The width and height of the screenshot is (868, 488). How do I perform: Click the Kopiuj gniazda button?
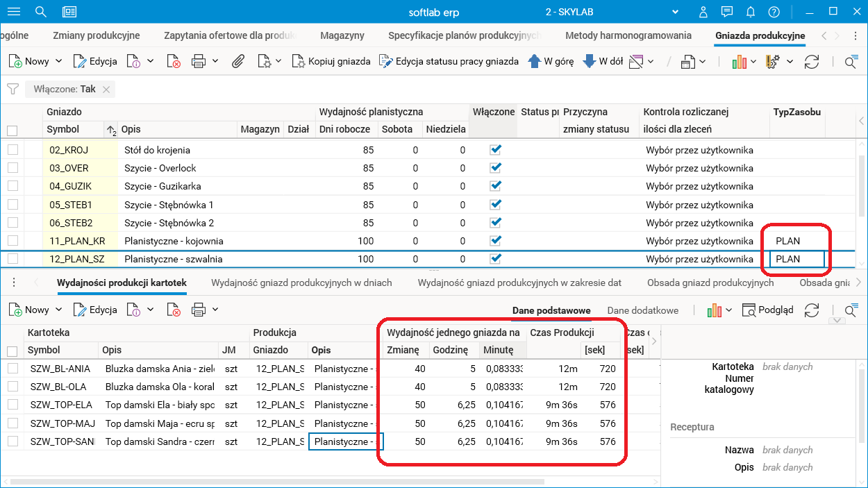(331, 61)
